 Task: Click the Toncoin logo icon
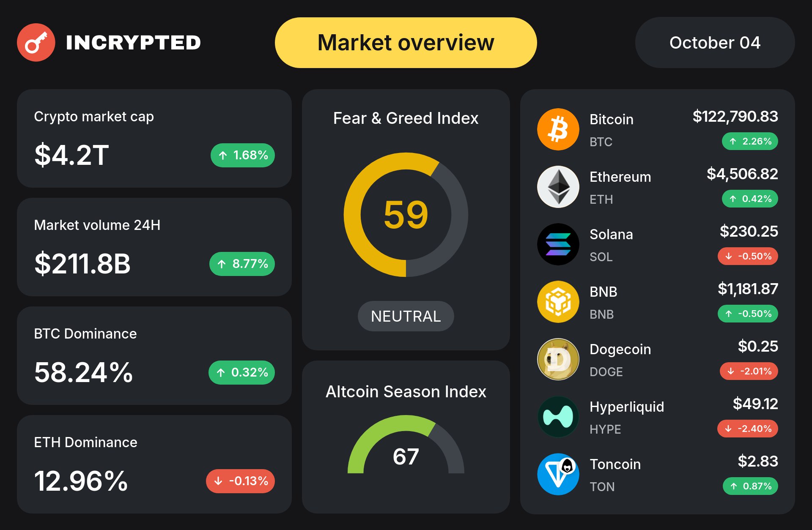[x=558, y=474]
